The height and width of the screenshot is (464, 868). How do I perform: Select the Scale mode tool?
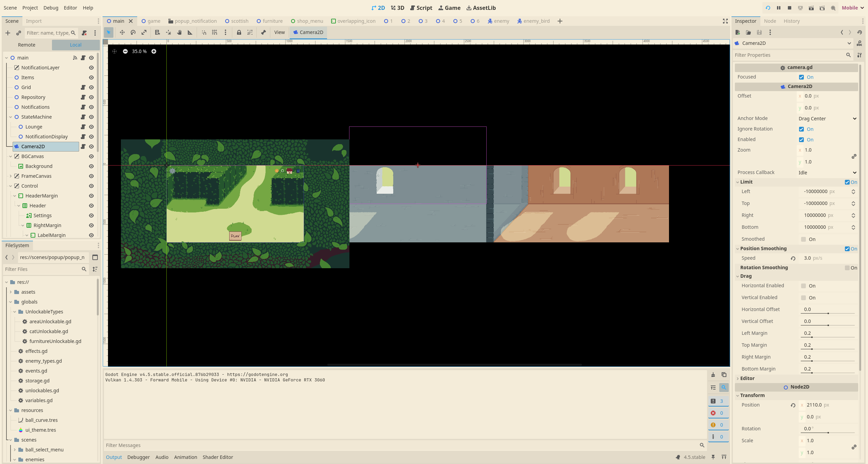[x=144, y=32]
